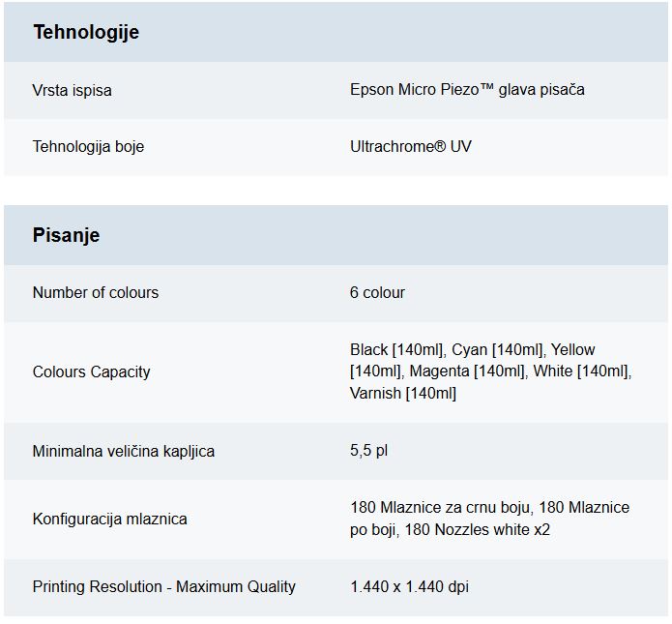Viewport: 672px width, 624px height.
Task: Select the Minimalna veličina kapljica label
Action: pos(124,451)
